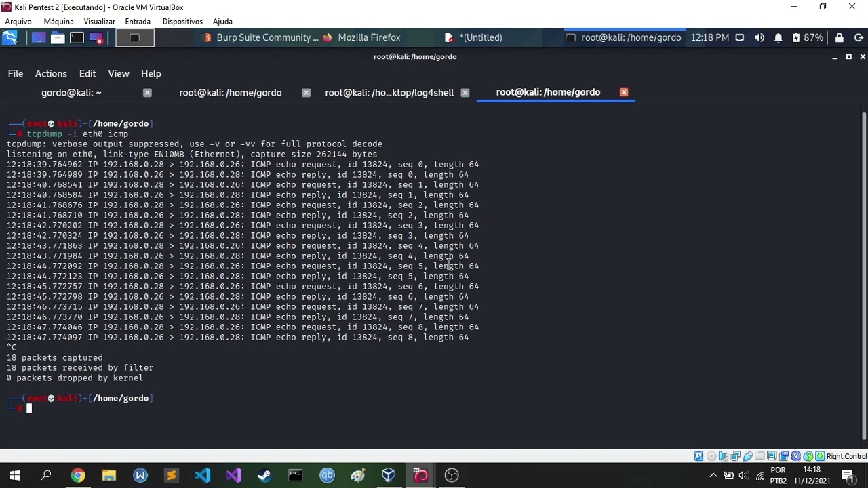868x488 pixels.
Task: Open VirtualBox Ajuda menu
Action: (x=222, y=22)
